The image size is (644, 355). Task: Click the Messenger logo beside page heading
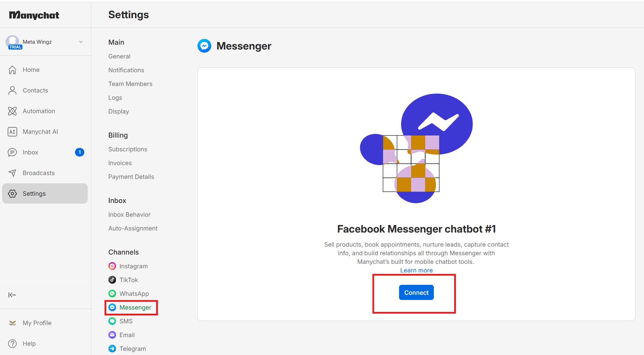pyautogui.click(x=204, y=46)
